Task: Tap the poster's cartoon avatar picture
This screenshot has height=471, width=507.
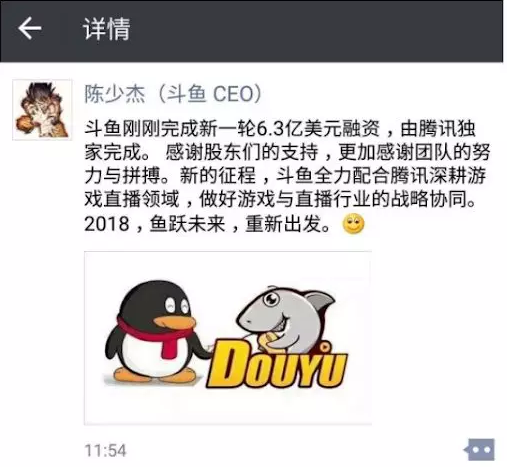Action: (42, 110)
